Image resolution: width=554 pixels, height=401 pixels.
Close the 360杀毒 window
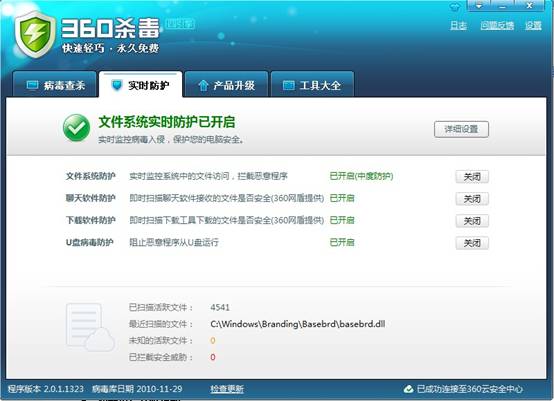coord(529,6)
